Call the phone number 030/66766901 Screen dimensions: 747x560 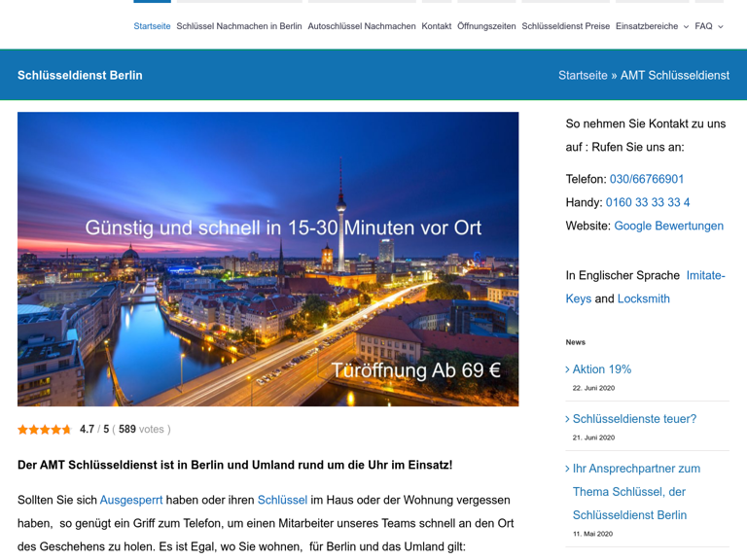[x=647, y=179]
